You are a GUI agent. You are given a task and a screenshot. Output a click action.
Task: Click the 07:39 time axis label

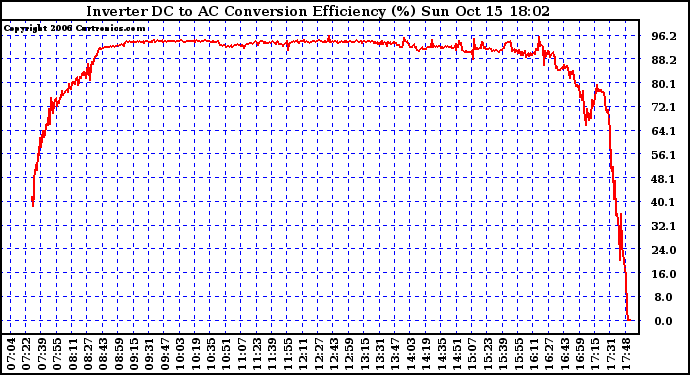pyautogui.click(x=42, y=354)
